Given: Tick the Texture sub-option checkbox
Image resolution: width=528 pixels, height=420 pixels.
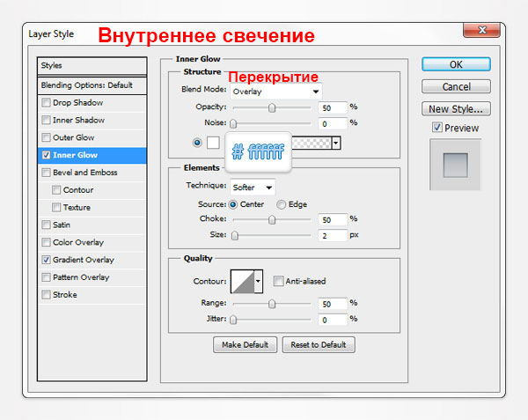Looking at the screenshot, I should coord(56,207).
